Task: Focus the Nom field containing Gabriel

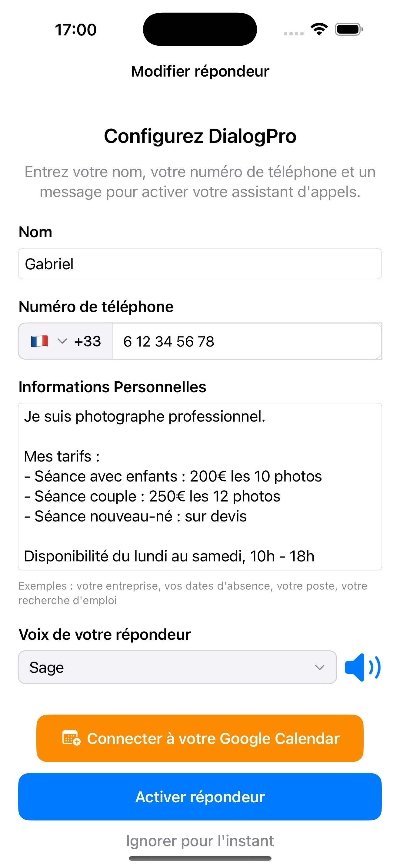Action: [200, 264]
